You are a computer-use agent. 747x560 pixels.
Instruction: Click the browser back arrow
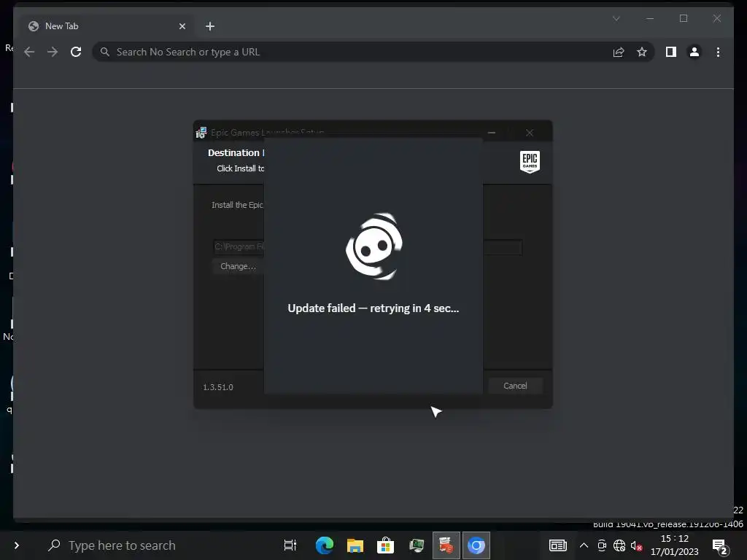point(29,52)
